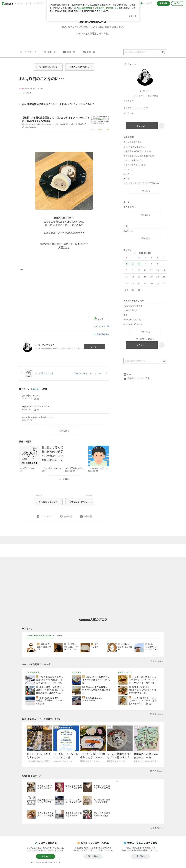
Task: Click もっと見る under Amebaトピックス
Action: coord(157,827)
